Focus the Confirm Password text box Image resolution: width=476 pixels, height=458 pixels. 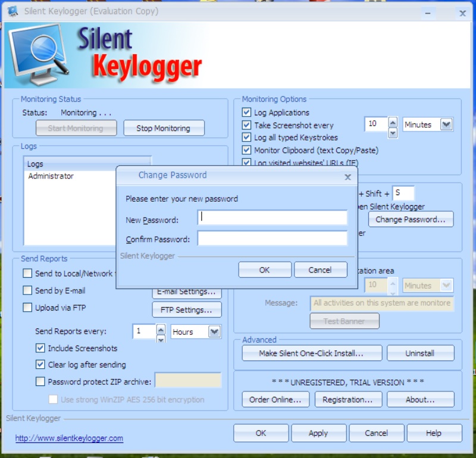point(272,239)
